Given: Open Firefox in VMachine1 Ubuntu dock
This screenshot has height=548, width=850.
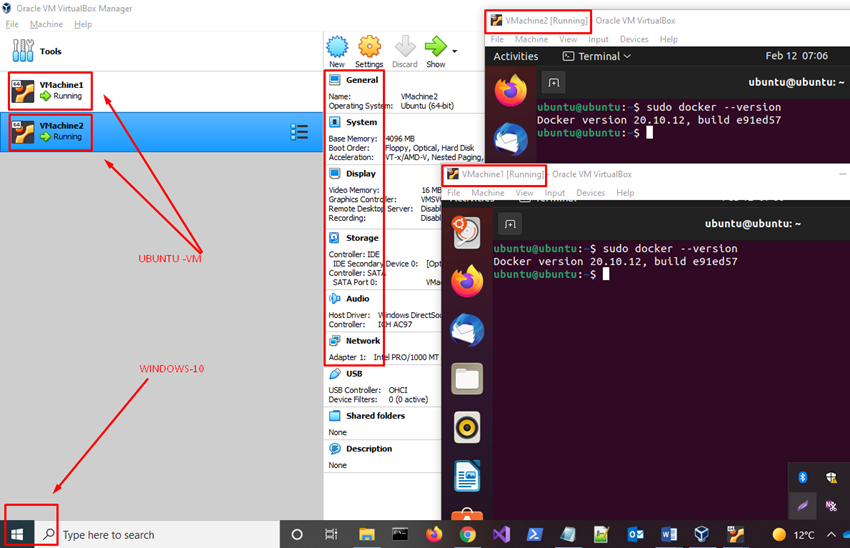Looking at the screenshot, I should point(467,281).
